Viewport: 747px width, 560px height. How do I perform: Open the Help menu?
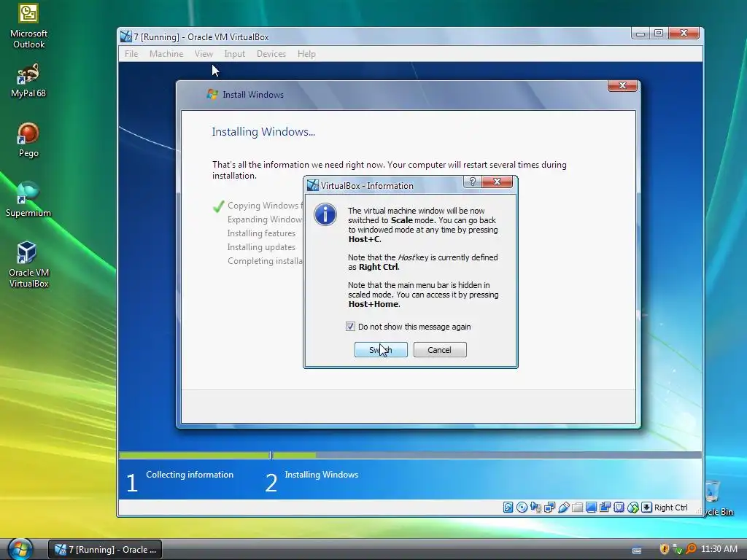(306, 54)
